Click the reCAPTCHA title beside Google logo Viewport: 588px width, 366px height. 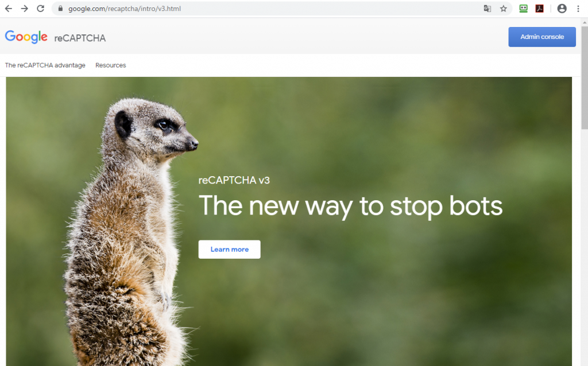pos(80,38)
